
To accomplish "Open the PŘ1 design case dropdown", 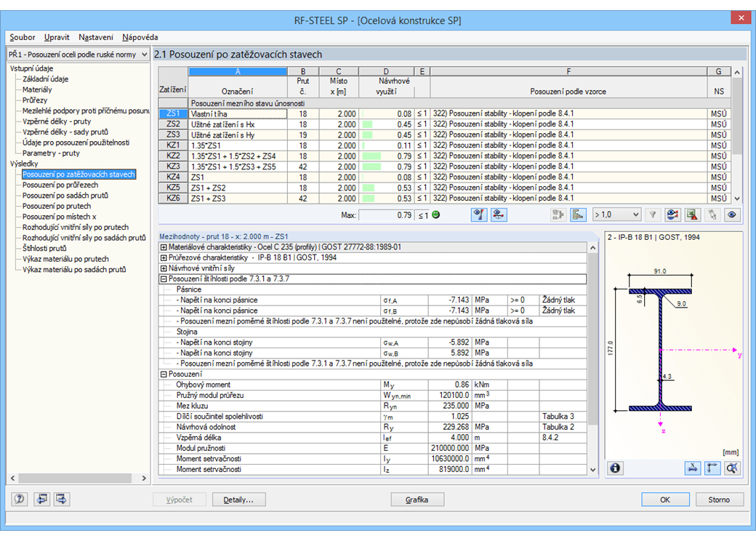I will (x=78, y=55).
